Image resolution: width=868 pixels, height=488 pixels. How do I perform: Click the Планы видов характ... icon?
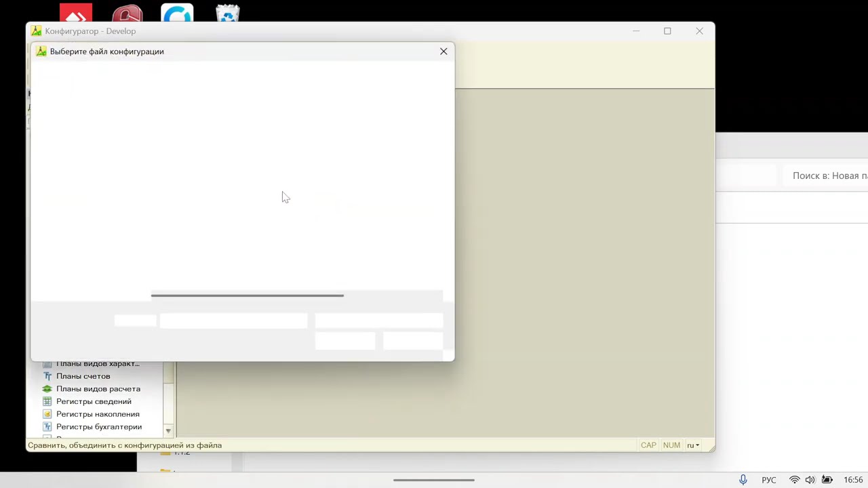[47, 364]
